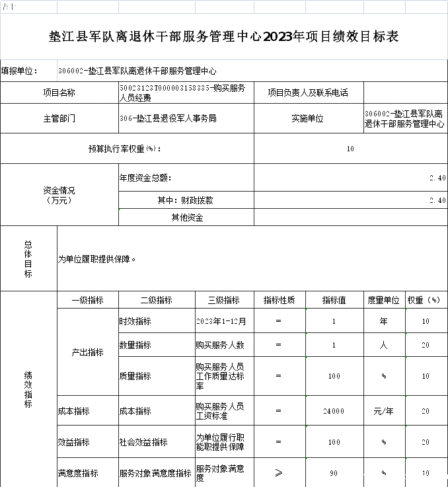Click the 产出指标 category cell
Screen dimensions: 448x487
coord(87,352)
